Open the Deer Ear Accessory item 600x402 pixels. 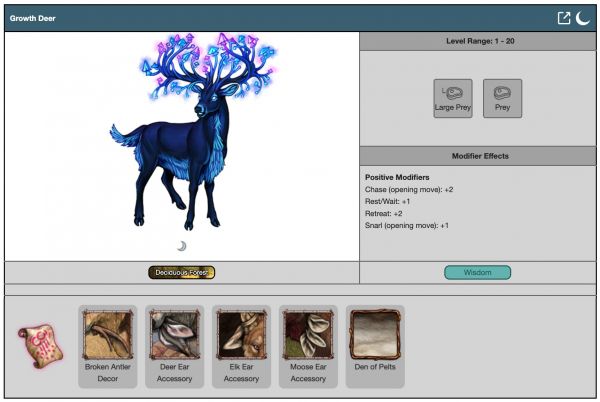pyautogui.click(x=174, y=346)
